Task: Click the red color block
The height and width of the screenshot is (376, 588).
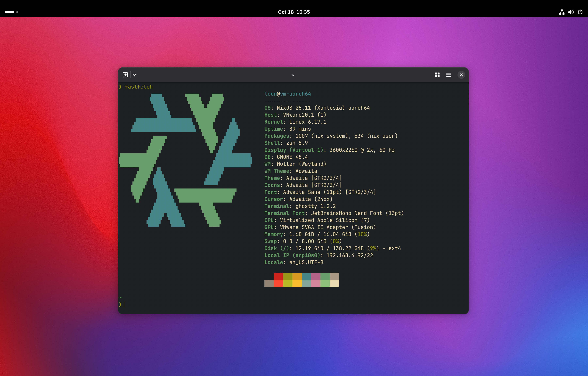Action: coord(278,276)
